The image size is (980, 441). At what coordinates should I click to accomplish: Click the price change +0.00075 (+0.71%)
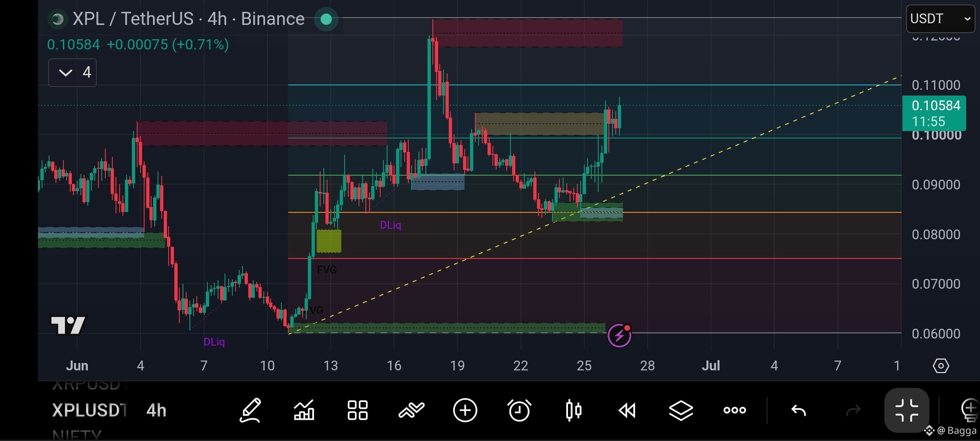[x=167, y=45]
